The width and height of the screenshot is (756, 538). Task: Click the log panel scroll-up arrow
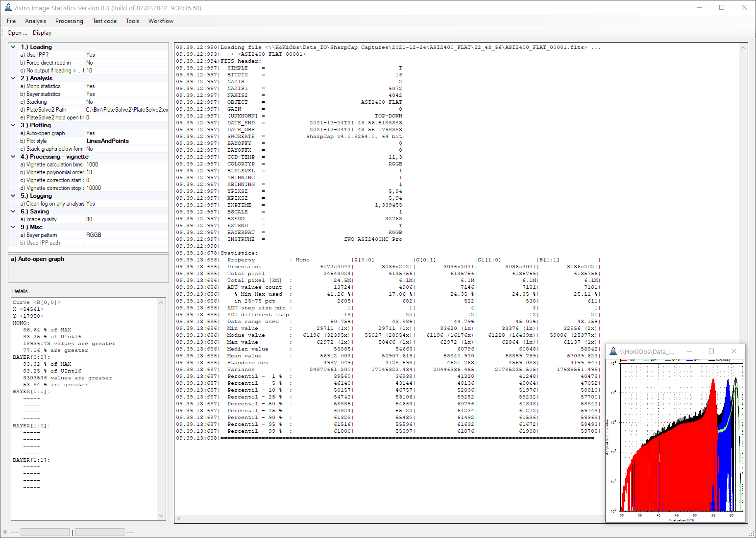tap(743, 47)
